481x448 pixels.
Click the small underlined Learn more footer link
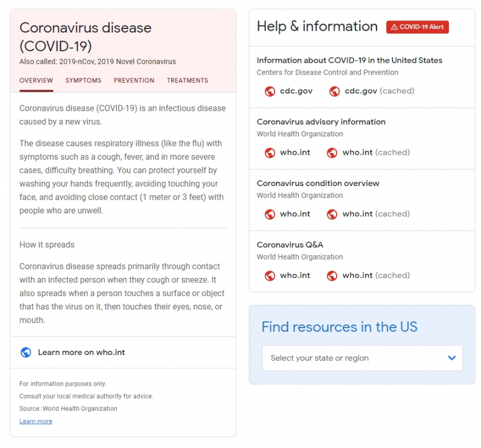[36, 421]
